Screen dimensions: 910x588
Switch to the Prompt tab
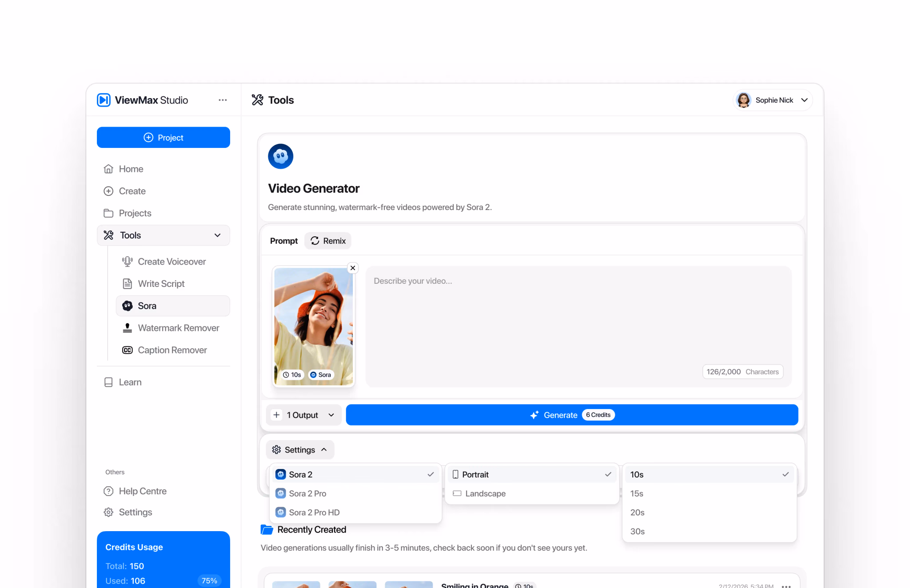(284, 241)
